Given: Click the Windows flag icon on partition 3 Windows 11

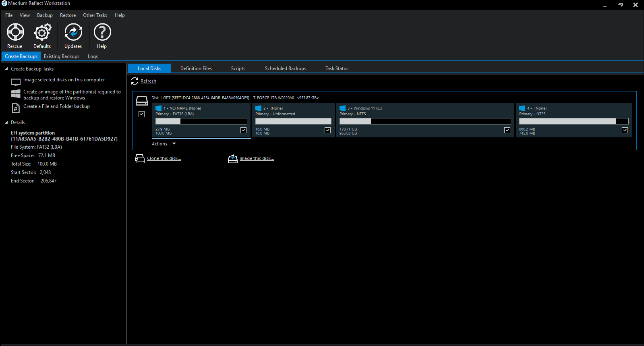Looking at the screenshot, I should click(343, 108).
